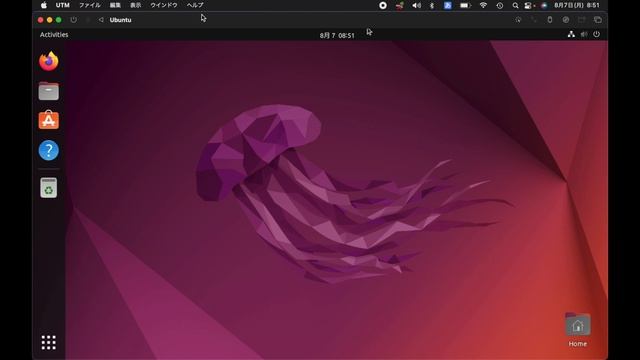Open the Ubuntu power menu icon

[x=597, y=35]
